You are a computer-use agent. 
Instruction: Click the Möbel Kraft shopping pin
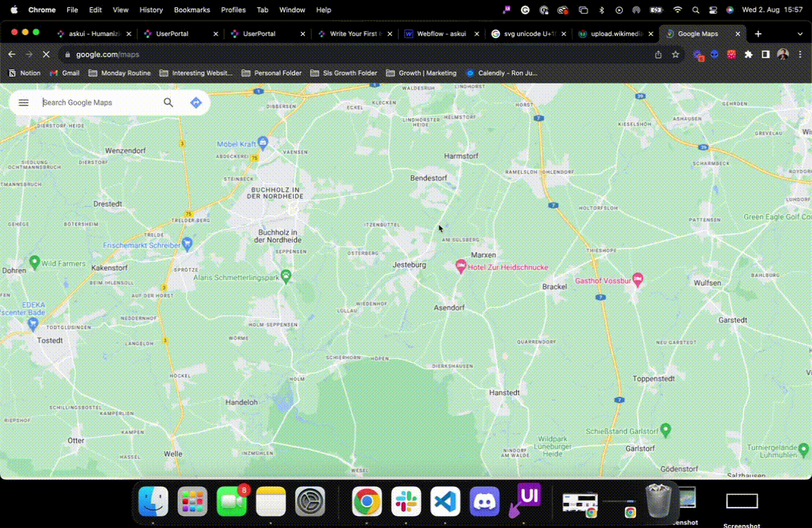tap(263, 142)
